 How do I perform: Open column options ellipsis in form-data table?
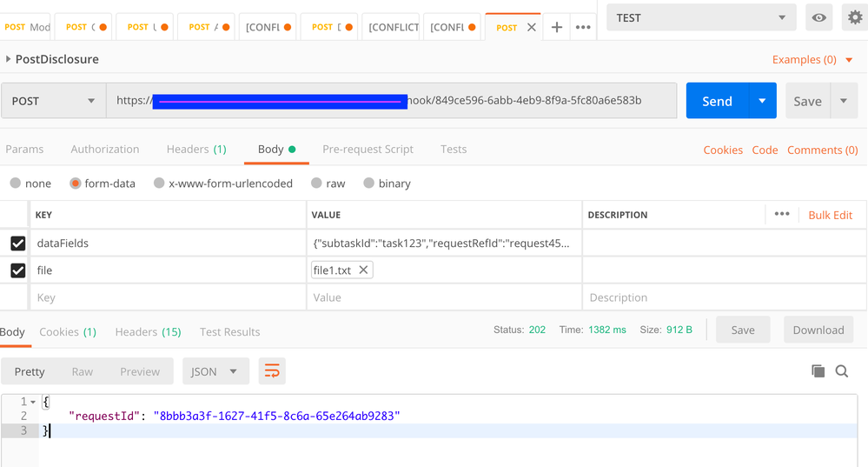click(782, 214)
